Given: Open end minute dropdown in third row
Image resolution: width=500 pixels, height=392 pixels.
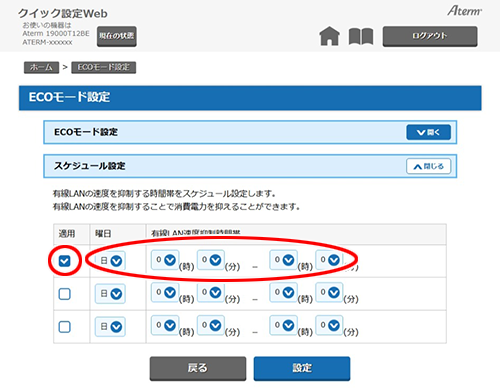Looking at the screenshot, I should pyautogui.click(x=329, y=325).
